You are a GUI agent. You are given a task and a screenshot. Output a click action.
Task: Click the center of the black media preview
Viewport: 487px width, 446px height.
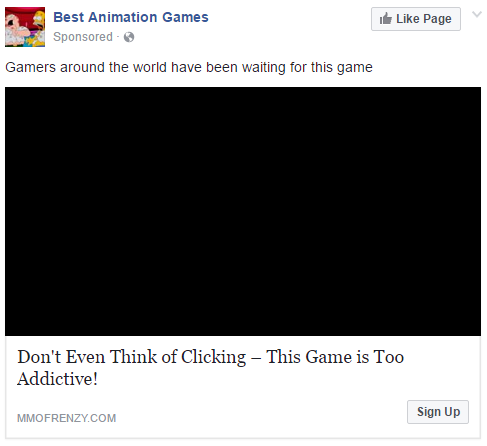pos(243,211)
